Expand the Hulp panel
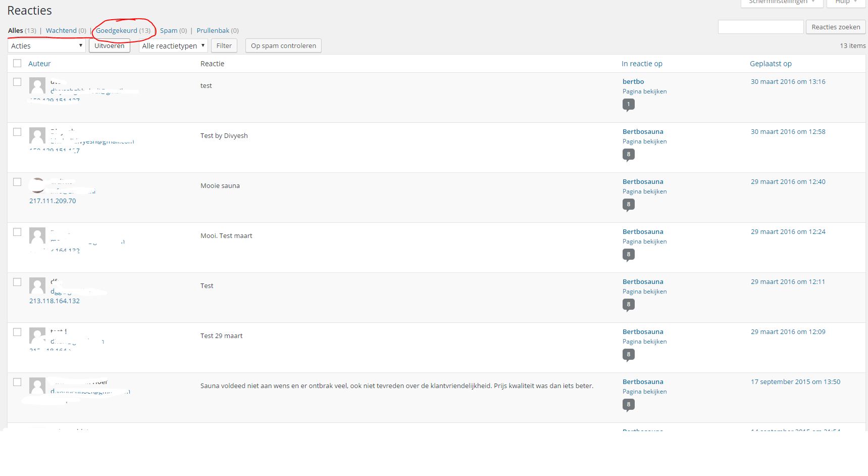This screenshot has width=868, height=476. click(846, 3)
